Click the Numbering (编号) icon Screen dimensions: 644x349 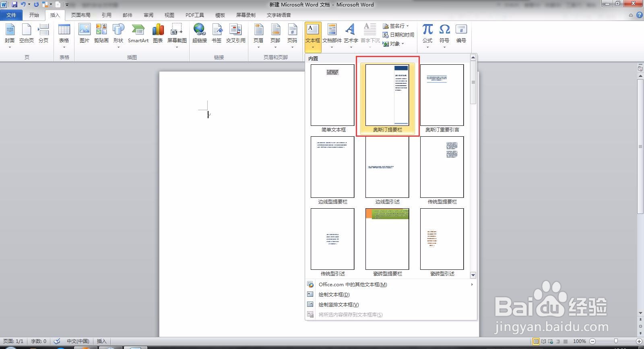point(461,34)
